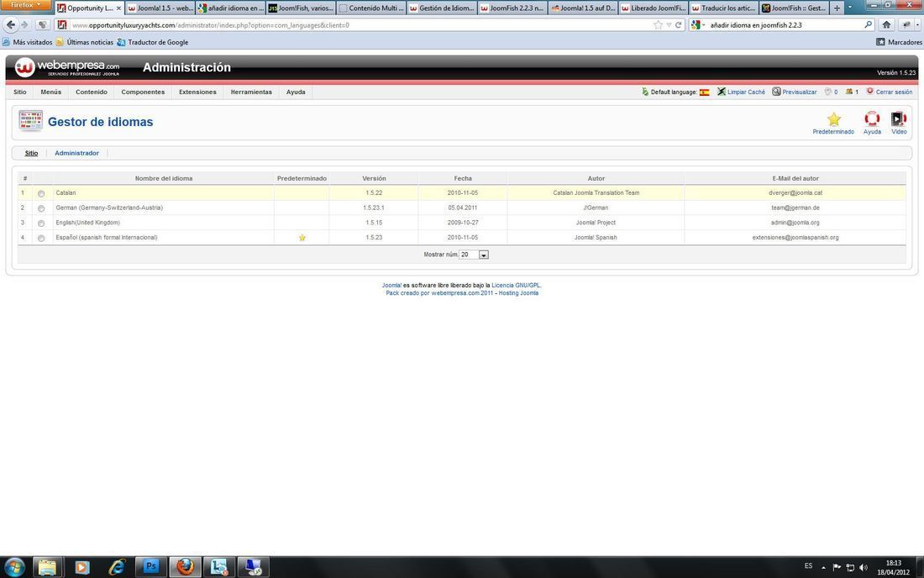Click the webempresa logo in the header
The image size is (924, 578).
(66, 67)
